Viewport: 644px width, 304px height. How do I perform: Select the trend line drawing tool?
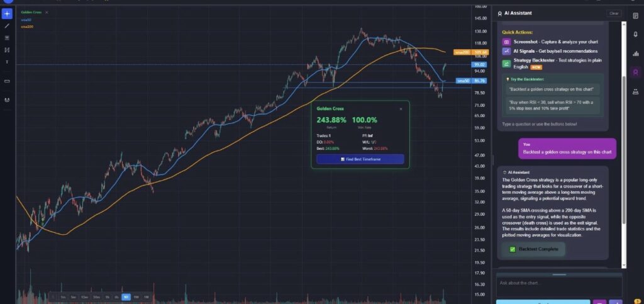7,26
